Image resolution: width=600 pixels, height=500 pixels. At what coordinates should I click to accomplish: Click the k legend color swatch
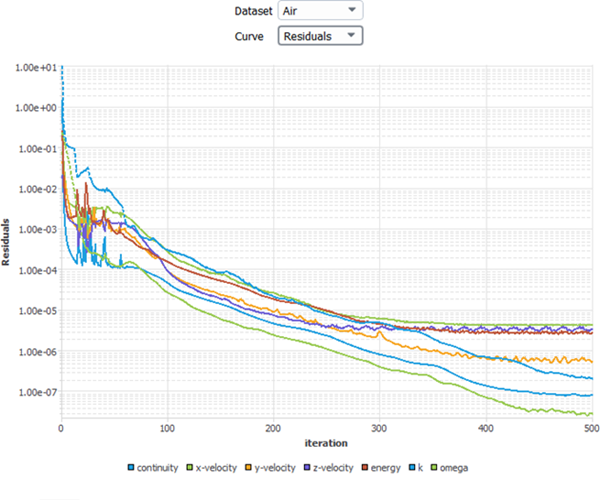pos(412,467)
